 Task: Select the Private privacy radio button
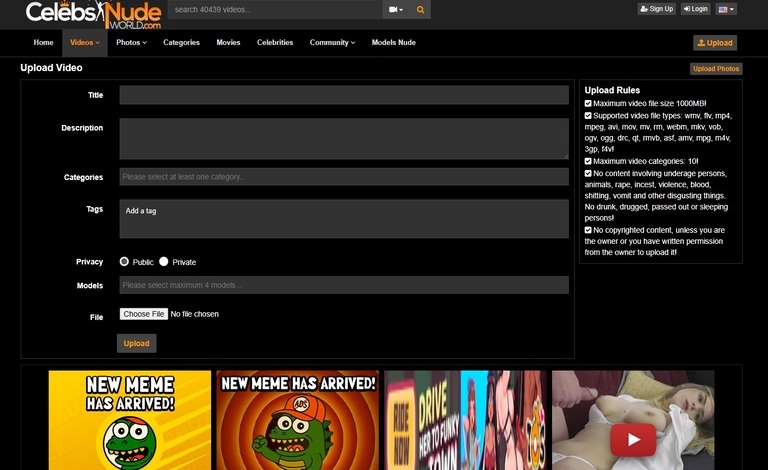(164, 261)
